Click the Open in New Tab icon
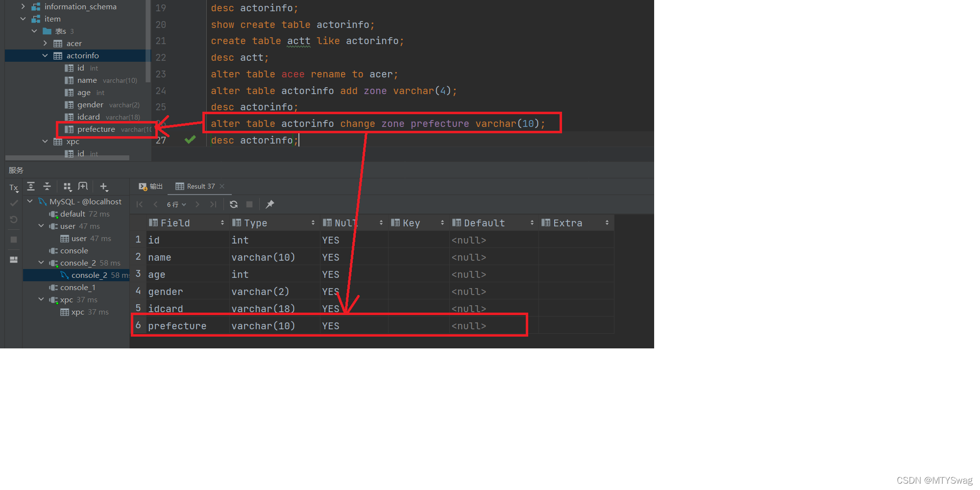980x490 pixels. pos(83,186)
